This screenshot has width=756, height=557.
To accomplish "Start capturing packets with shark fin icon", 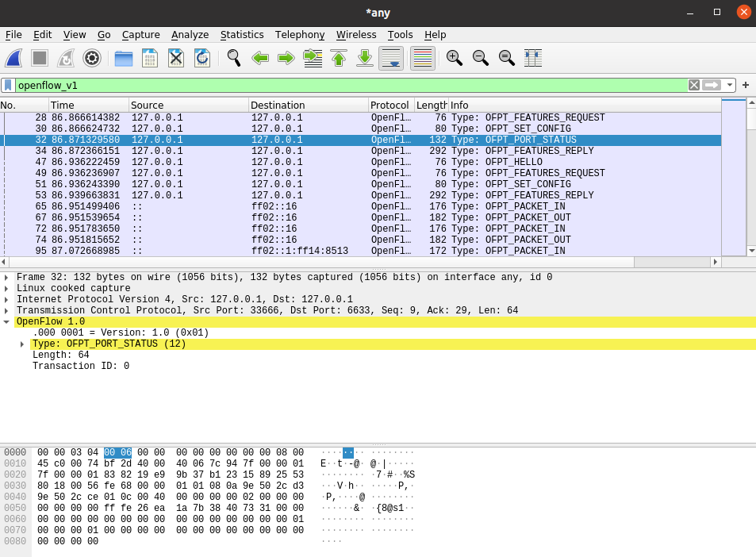I will pyautogui.click(x=13, y=59).
